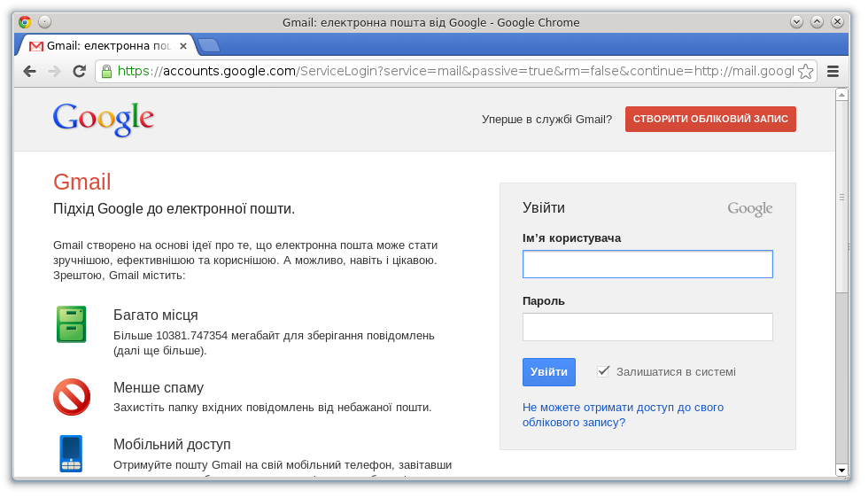868x498 pixels.
Task: Bookmark page with star icon
Action: click(x=806, y=72)
